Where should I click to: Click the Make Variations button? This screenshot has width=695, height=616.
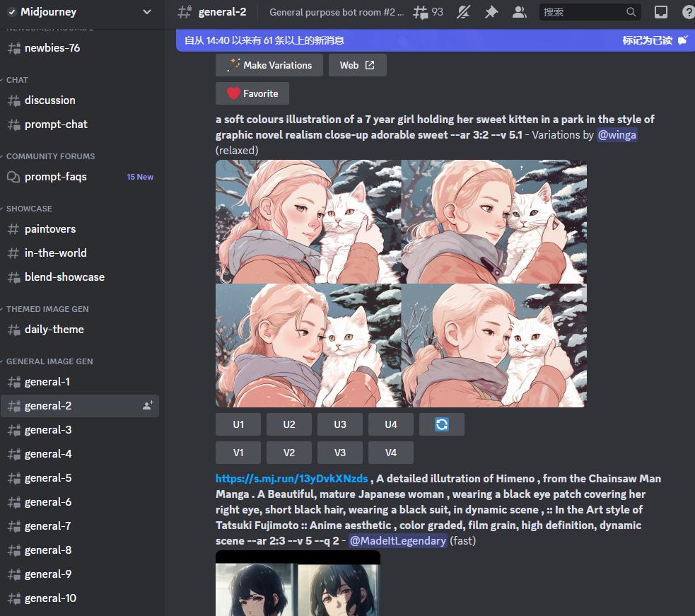(x=269, y=65)
